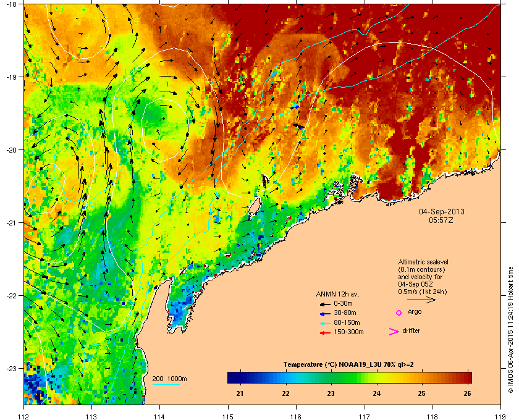The height and width of the screenshot is (420, 519).
Task: Click the date label 04-Sep-2013
Action: click(442, 211)
